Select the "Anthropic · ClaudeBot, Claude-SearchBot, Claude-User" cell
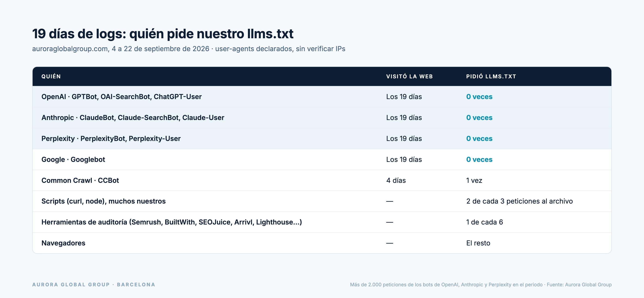The height and width of the screenshot is (298, 644). tap(133, 118)
